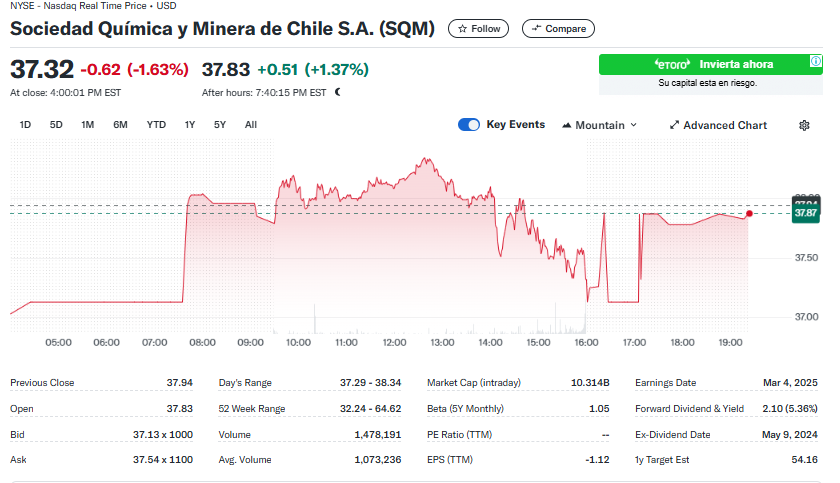Image resolution: width=840 pixels, height=483 pixels.
Task: Select the 1Y time range
Action: tap(190, 125)
